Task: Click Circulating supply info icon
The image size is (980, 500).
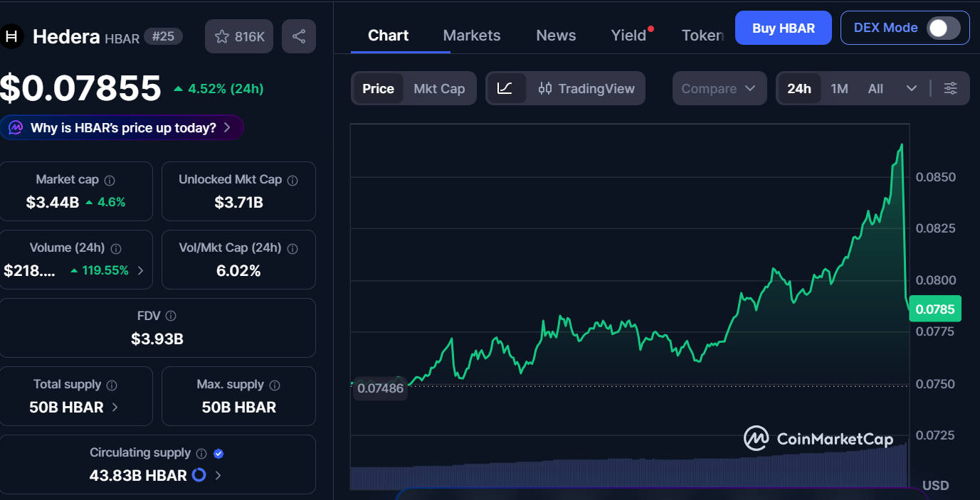Action: [x=201, y=453]
